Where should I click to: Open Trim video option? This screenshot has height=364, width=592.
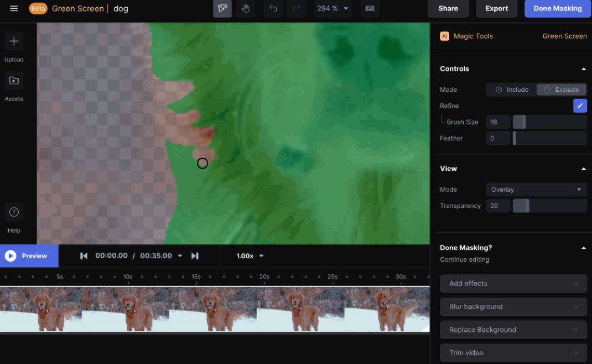click(x=513, y=353)
